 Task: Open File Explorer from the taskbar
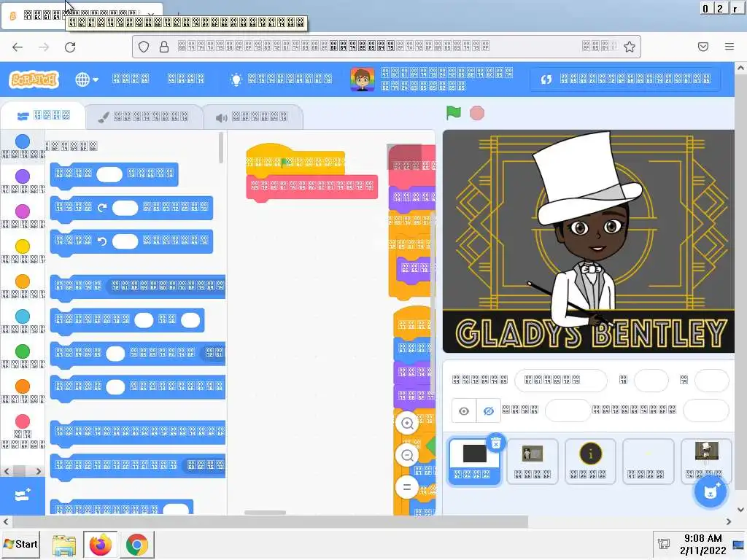[64, 545]
